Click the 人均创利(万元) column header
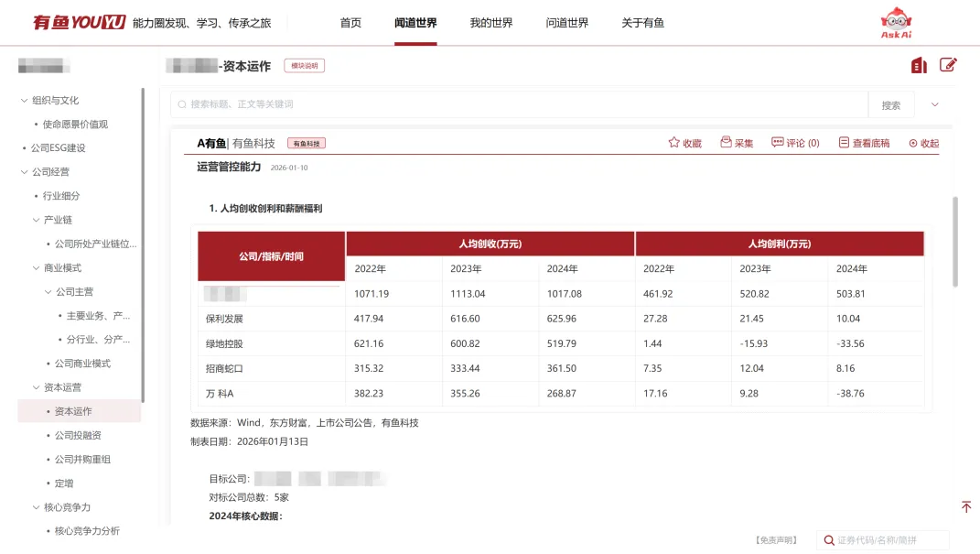 point(780,244)
